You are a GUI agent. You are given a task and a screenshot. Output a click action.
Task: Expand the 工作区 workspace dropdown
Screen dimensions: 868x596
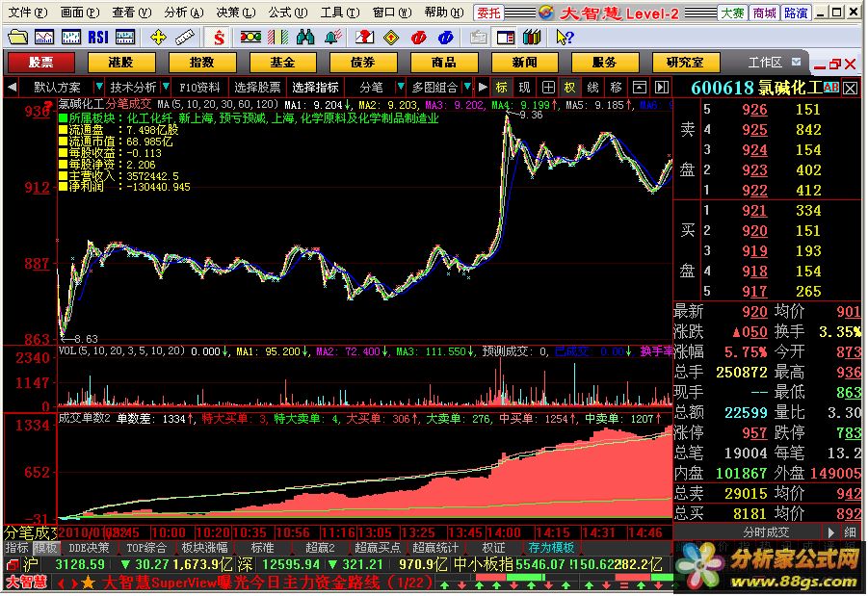coord(796,62)
